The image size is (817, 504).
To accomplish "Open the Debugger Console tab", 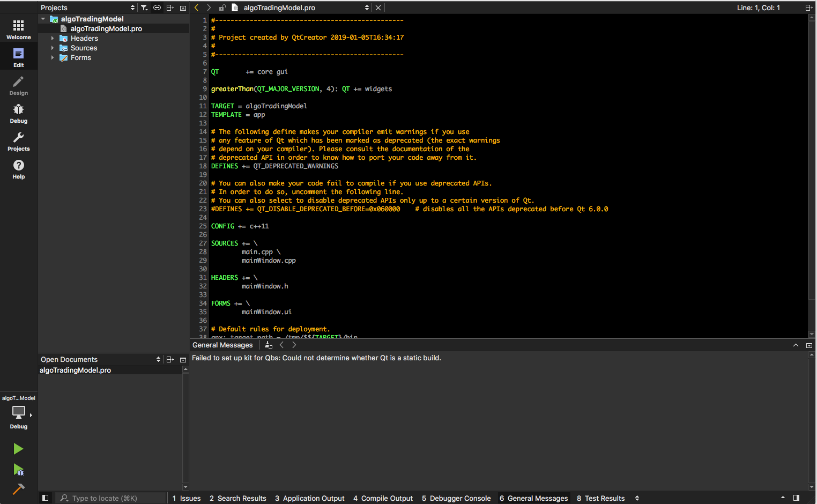I will (x=456, y=498).
